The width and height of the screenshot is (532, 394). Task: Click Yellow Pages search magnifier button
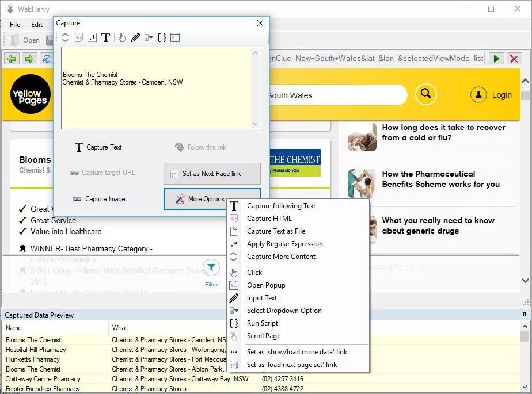(x=426, y=94)
